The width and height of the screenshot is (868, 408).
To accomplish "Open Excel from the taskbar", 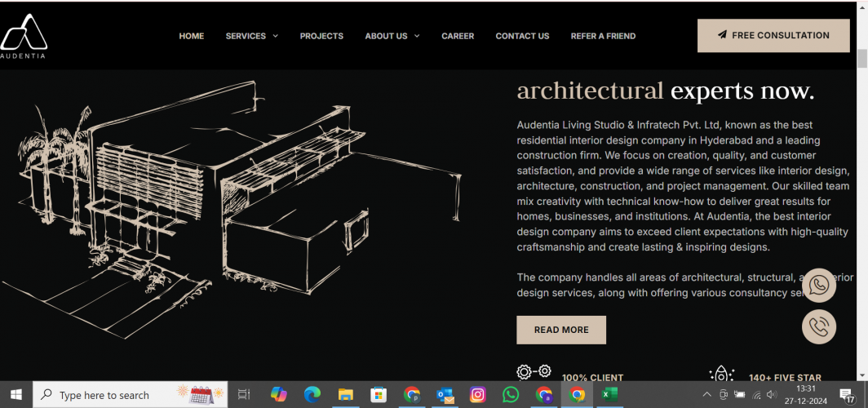I will pos(610,395).
